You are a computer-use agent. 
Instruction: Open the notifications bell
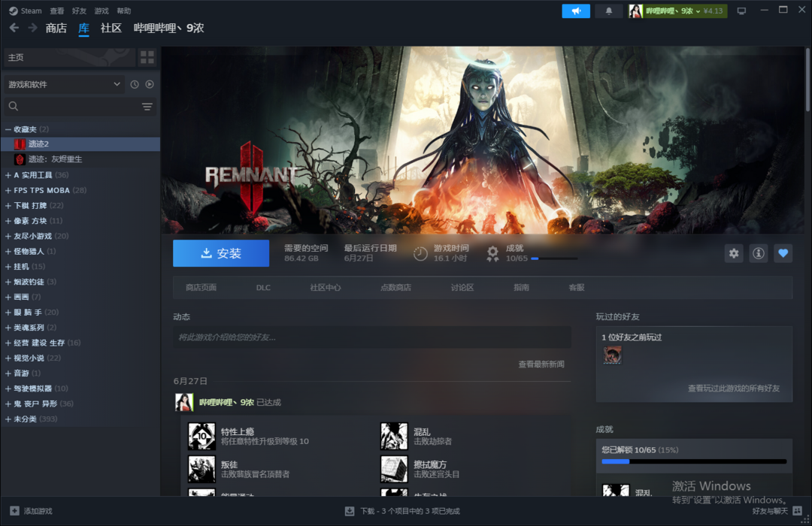(x=609, y=11)
